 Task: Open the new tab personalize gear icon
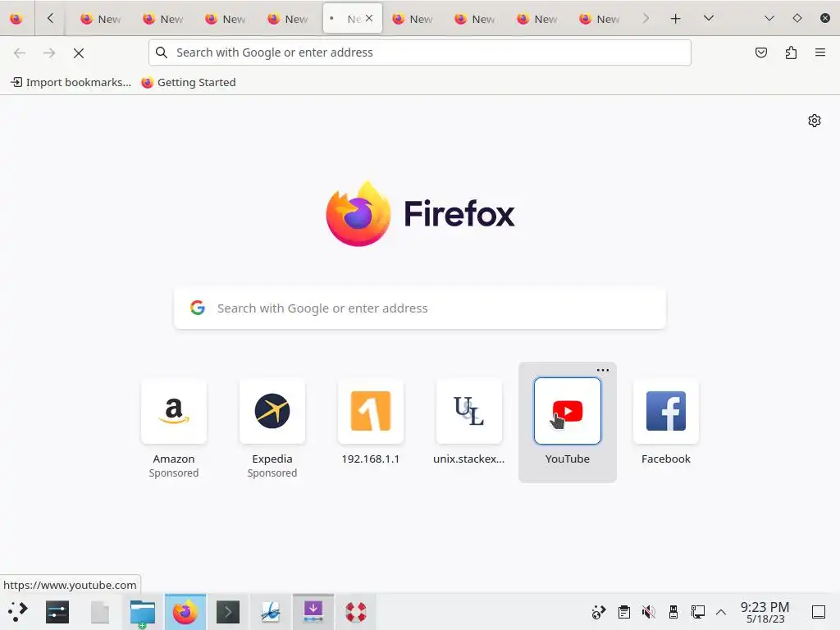[x=815, y=121]
